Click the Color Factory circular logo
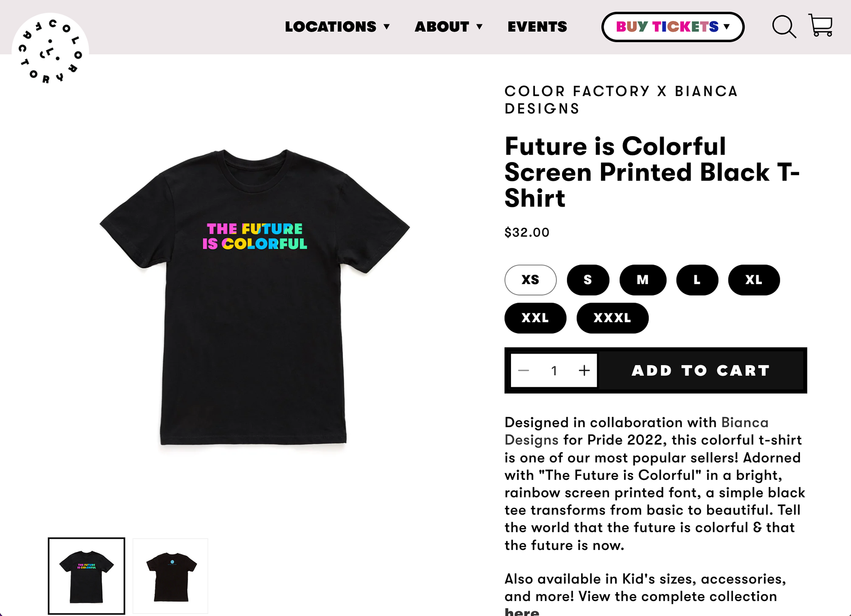851x616 pixels. click(50, 51)
